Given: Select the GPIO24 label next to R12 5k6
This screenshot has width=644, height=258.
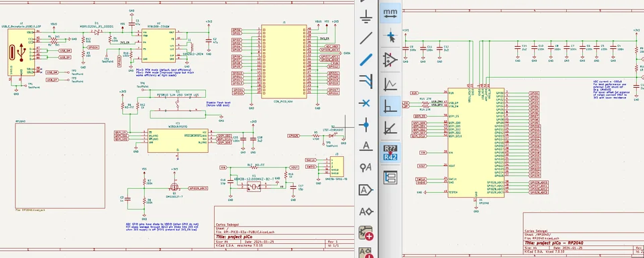Looking at the screenshot, I should pyautogui.click(x=93, y=48).
